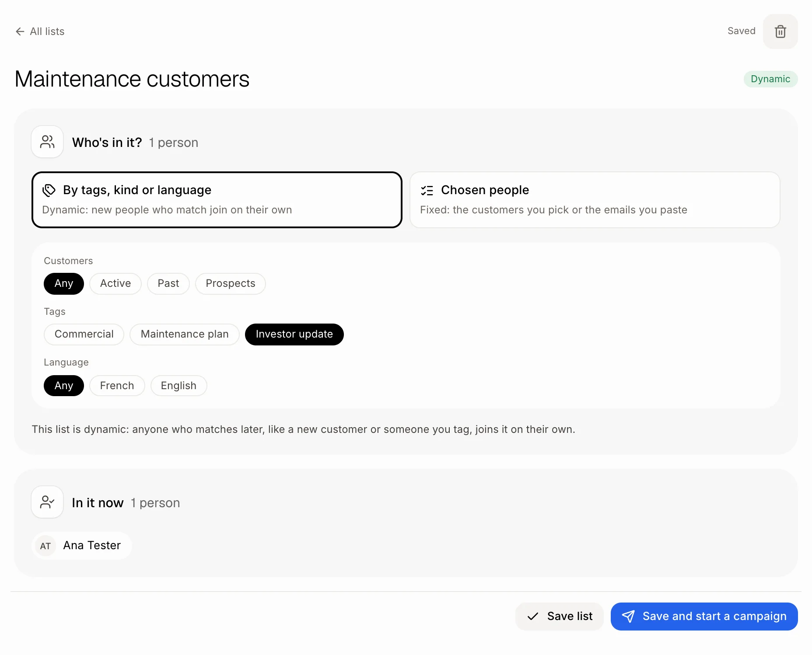Click the 'This list is dynamic' note
The width and height of the screenshot is (812, 655).
[x=304, y=429]
